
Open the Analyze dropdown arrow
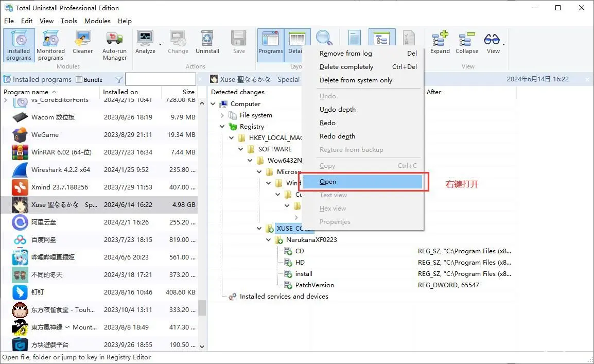click(160, 45)
